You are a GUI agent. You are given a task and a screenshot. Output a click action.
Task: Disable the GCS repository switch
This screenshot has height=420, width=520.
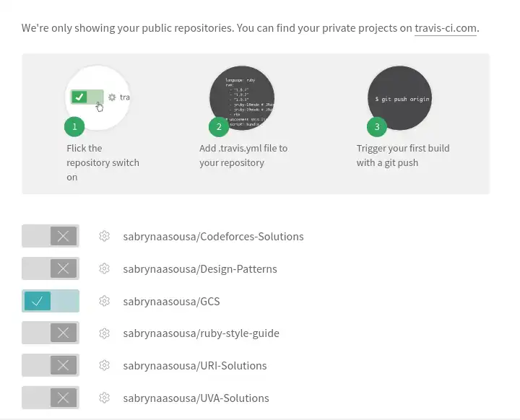(x=51, y=301)
